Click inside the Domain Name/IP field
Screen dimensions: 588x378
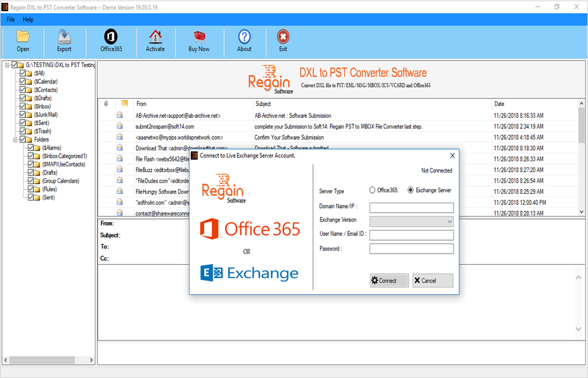[x=411, y=207]
